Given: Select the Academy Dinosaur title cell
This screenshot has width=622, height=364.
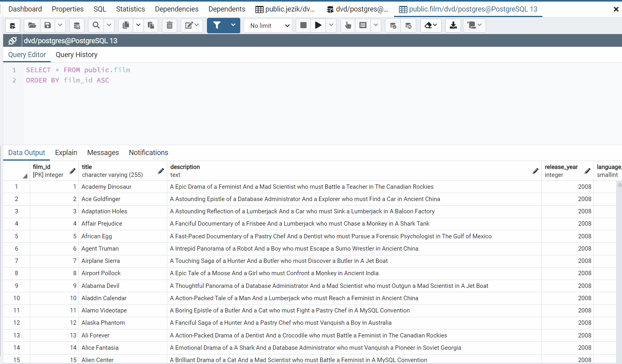Looking at the screenshot, I should pyautogui.click(x=106, y=187).
